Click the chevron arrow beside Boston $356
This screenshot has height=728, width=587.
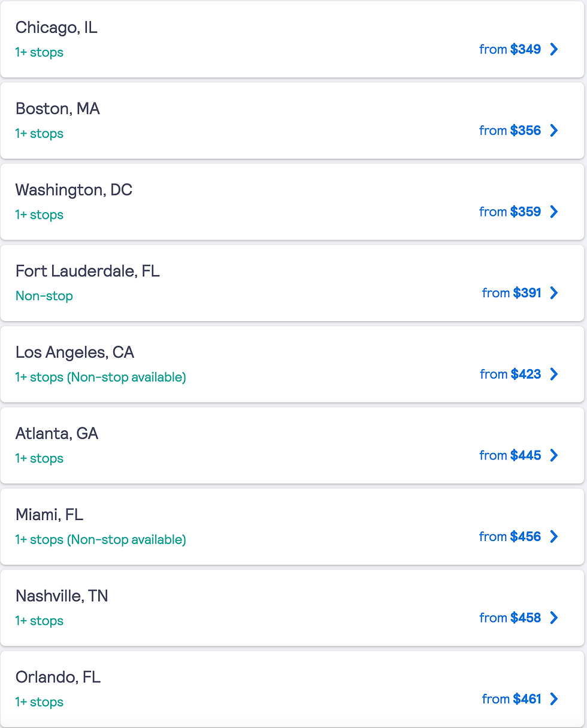coord(554,131)
